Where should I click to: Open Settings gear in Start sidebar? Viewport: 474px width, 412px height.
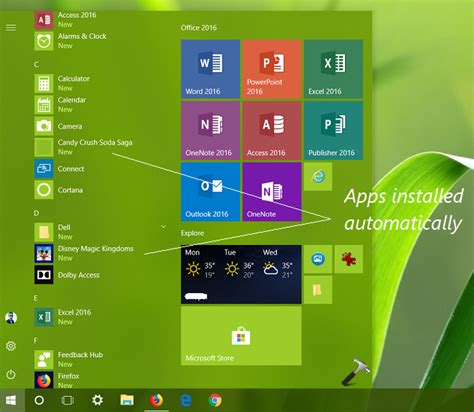[x=11, y=346]
